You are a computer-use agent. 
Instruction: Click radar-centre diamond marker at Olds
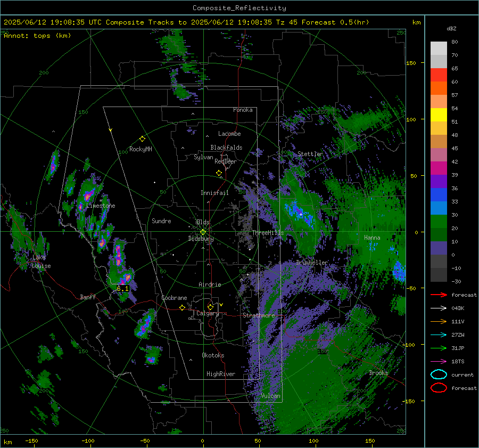(203, 232)
